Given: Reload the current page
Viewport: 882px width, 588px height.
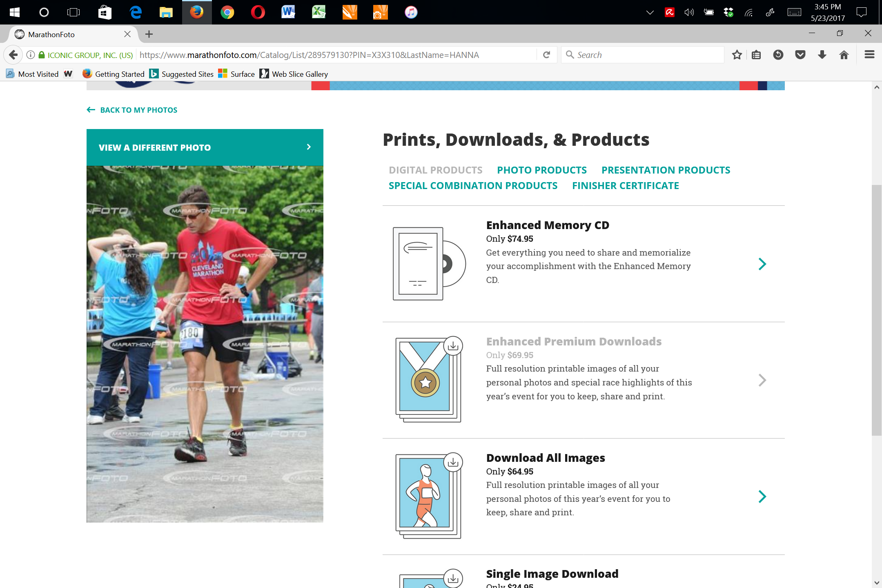Looking at the screenshot, I should pyautogui.click(x=546, y=55).
